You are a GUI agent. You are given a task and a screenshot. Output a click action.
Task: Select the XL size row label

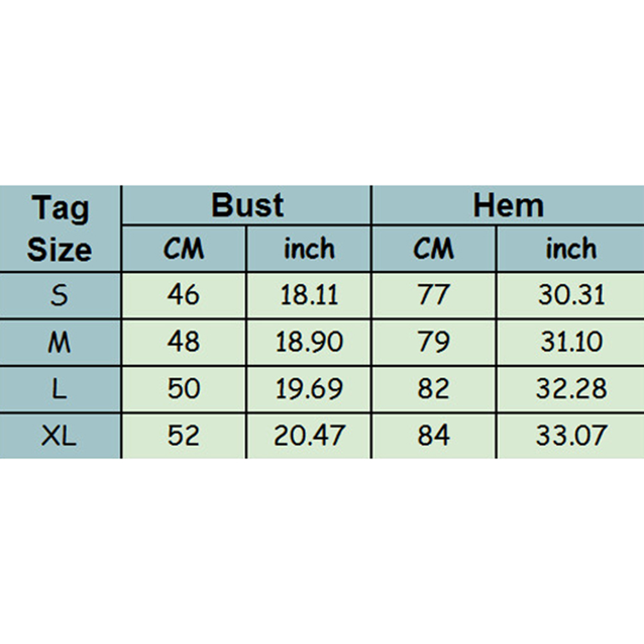click(x=60, y=436)
